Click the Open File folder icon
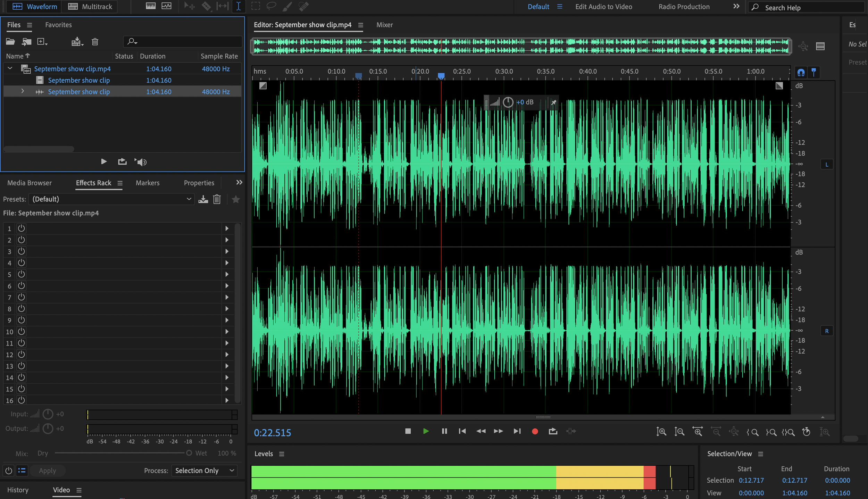The image size is (868, 499). click(x=10, y=42)
